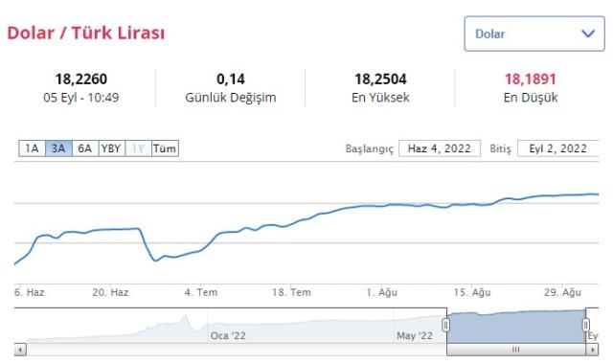Screen dimensions: 613x364
Task: Click the 18. Tem axis label
Action: pos(291,292)
